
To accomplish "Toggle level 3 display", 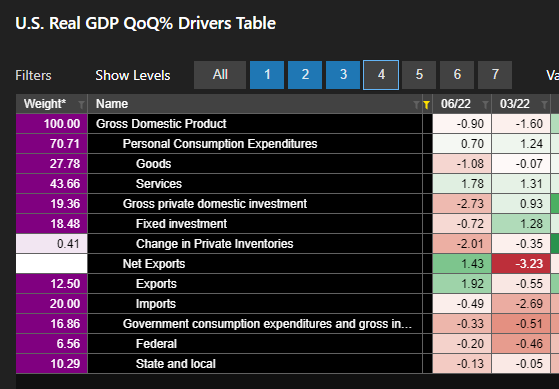I will (343, 75).
